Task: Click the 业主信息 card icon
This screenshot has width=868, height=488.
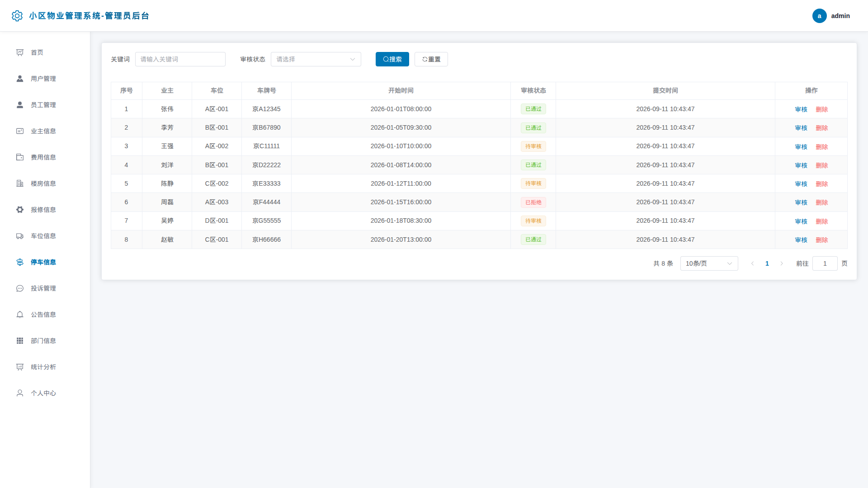Action: click(20, 131)
